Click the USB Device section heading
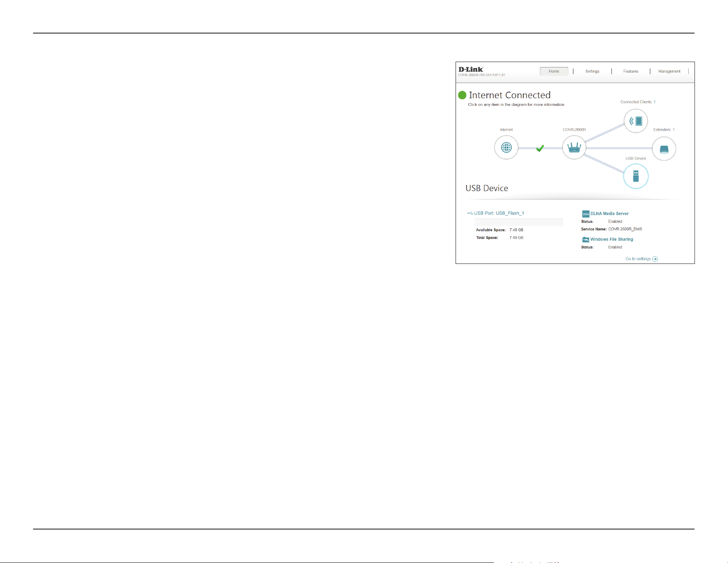728x563 pixels. pyautogui.click(x=487, y=188)
